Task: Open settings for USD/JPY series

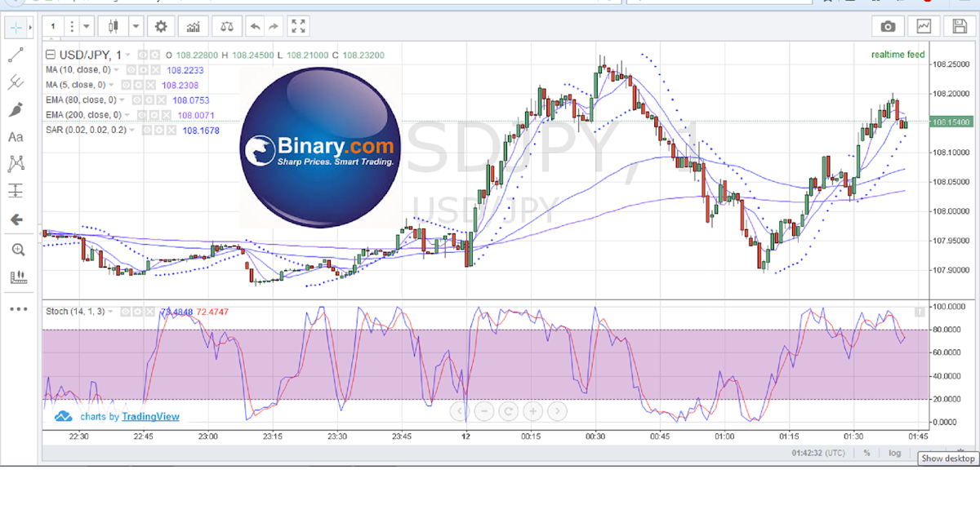Action: [154, 55]
